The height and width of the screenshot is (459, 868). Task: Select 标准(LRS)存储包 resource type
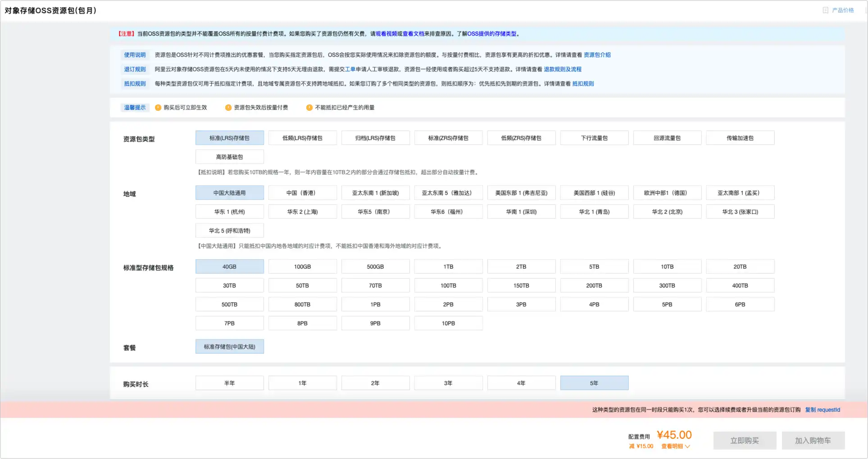(x=230, y=138)
